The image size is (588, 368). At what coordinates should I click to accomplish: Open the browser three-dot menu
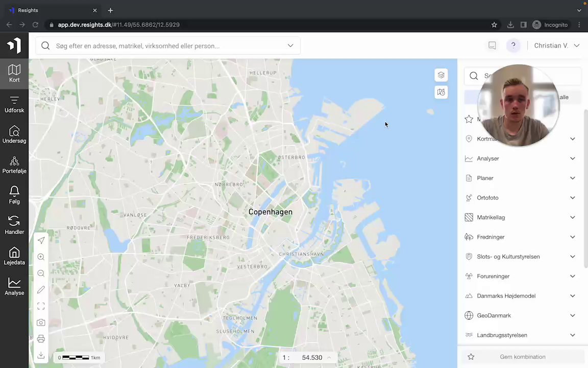579,25
